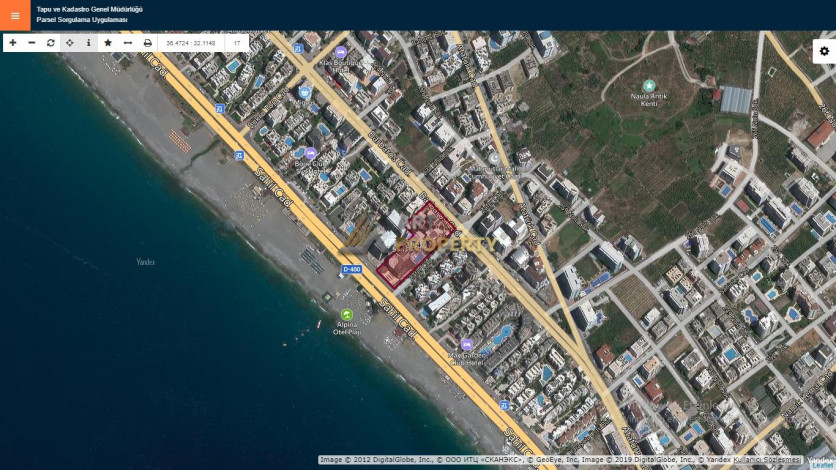The width and height of the screenshot is (836, 470).
Task: Click the zoom level 17 box
Action: coord(237,43)
